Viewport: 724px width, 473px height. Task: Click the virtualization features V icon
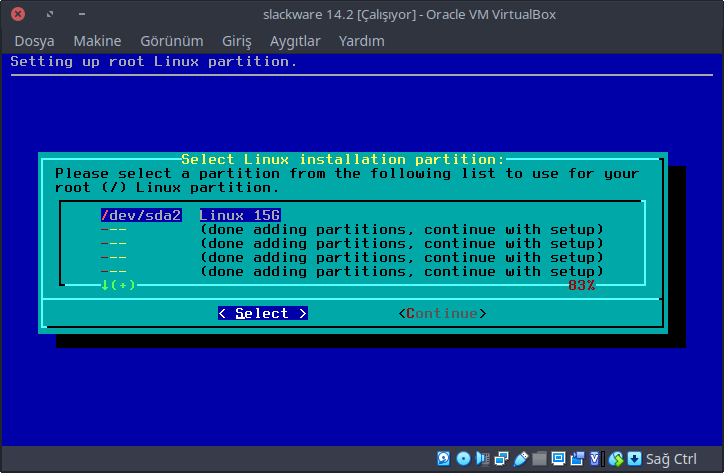tap(595, 459)
